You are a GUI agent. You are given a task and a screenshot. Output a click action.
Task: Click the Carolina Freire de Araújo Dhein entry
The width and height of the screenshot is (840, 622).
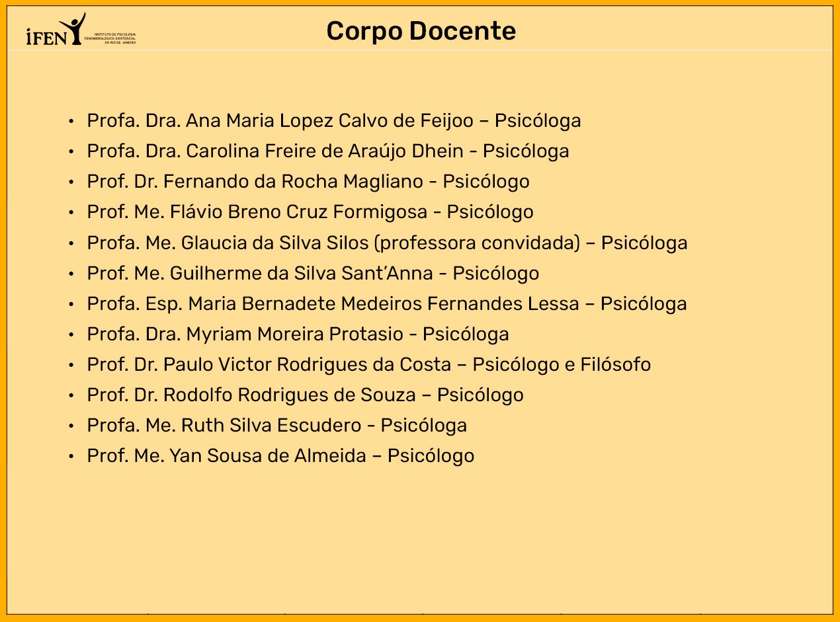coord(327,151)
